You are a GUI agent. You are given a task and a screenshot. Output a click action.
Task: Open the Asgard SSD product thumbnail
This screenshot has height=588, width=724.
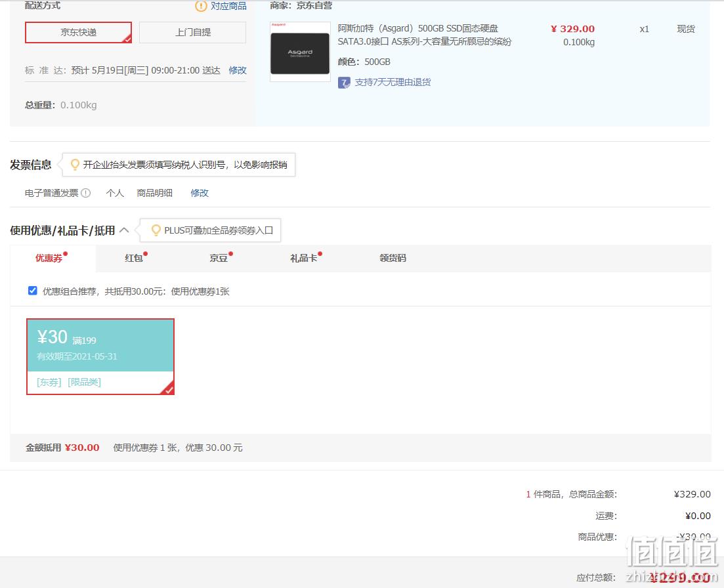[300, 52]
